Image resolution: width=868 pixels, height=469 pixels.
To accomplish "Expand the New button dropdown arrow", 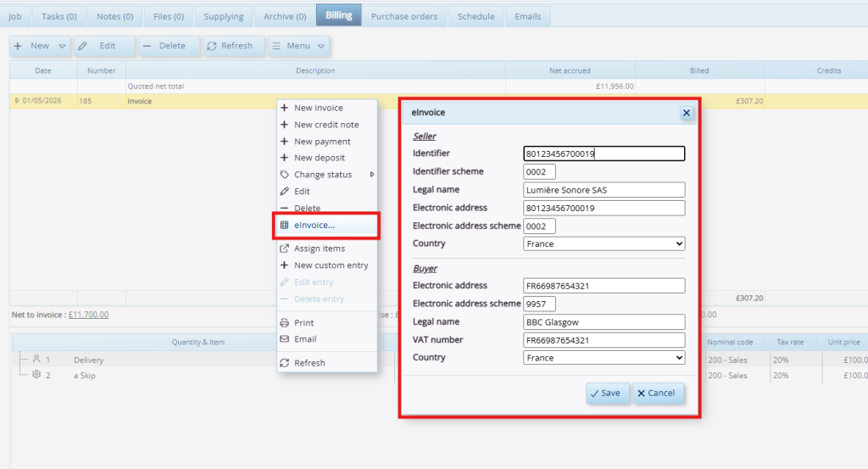I will (x=62, y=46).
